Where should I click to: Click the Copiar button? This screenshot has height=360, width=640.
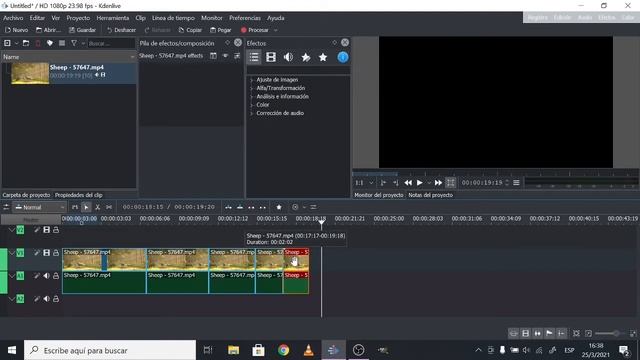[190, 30]
